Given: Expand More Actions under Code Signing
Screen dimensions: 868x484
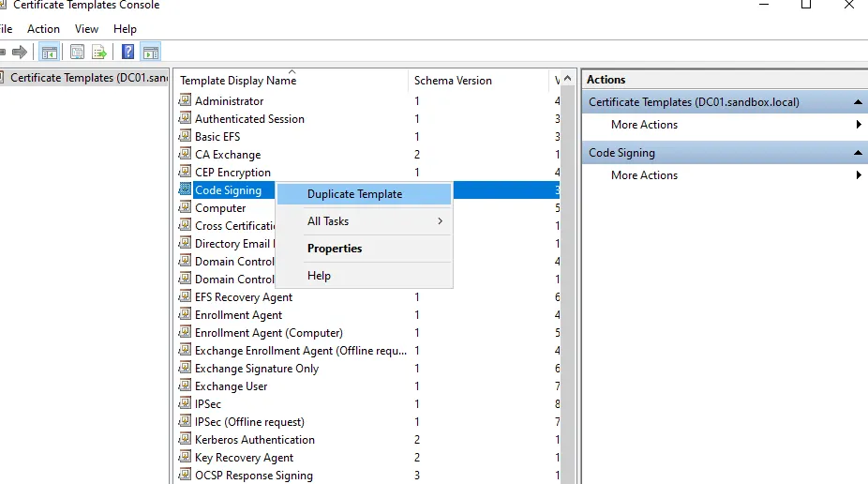Looking at the screenshot, I should coord(644,175).
